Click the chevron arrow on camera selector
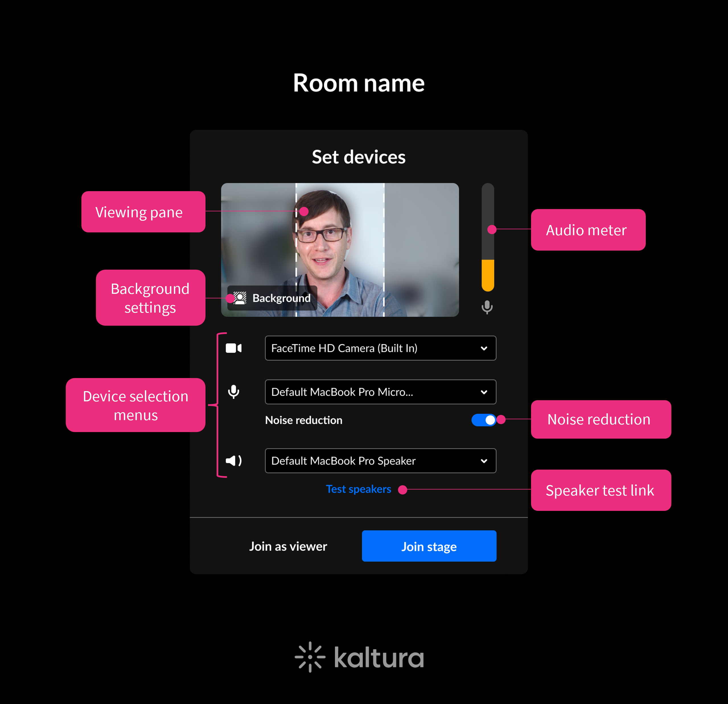728x704 pixels. click(484, 348)
